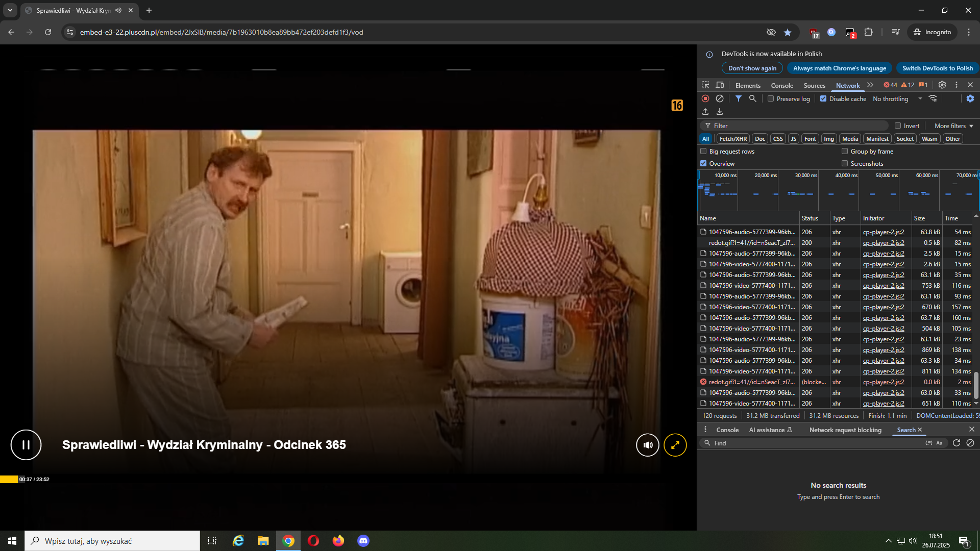Enable the Preserve log checkbox
The height and width of the screenshot is (551, 980).
pyautogui.click(x=771, y=99)
